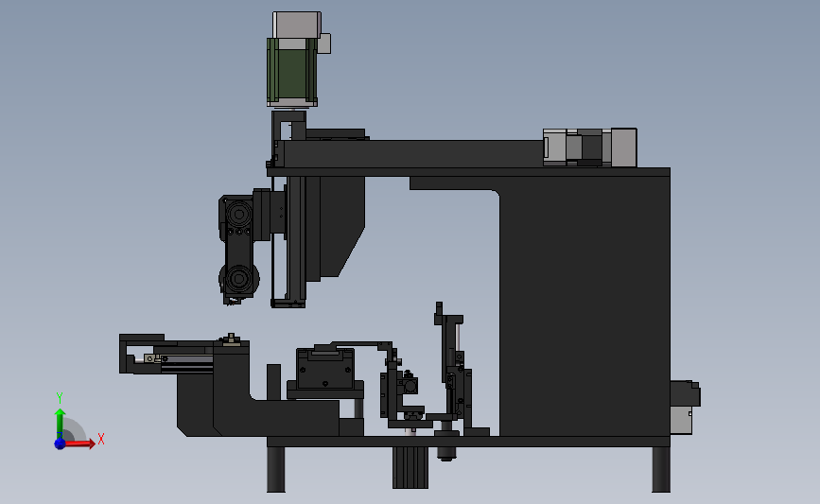Select the large dark cabinet body on right

click(x=584, y=305)
